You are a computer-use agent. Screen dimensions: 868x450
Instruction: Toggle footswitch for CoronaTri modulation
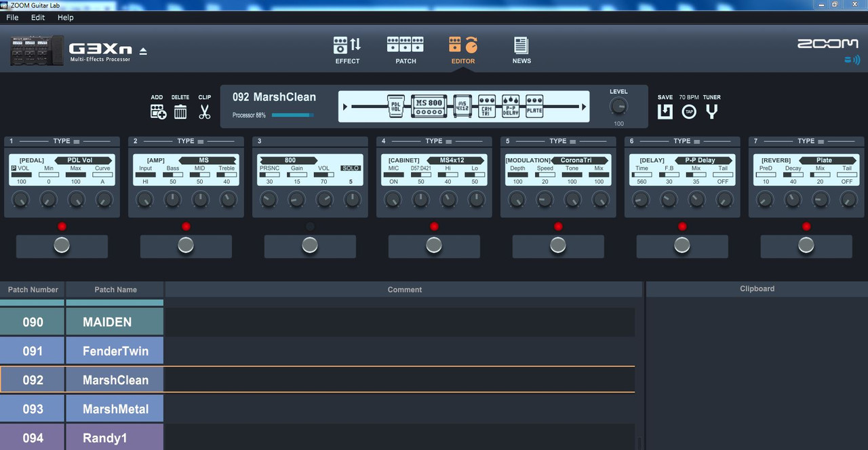click(558, 246)
